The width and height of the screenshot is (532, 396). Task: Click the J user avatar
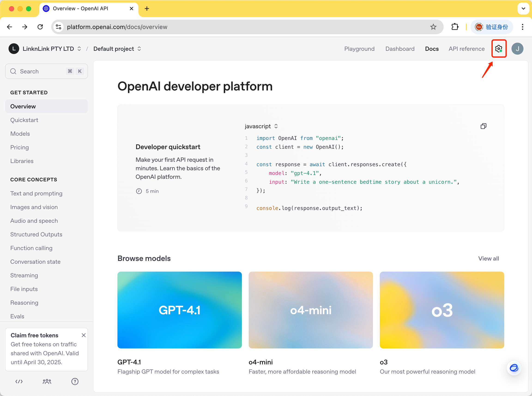517,49
